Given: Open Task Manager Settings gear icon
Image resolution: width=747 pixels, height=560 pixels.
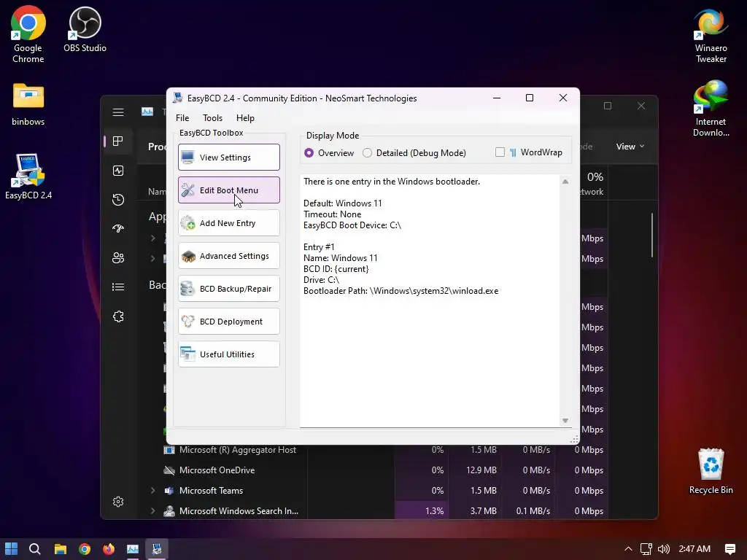Looking at the screenshot, I should click(118, 502).
